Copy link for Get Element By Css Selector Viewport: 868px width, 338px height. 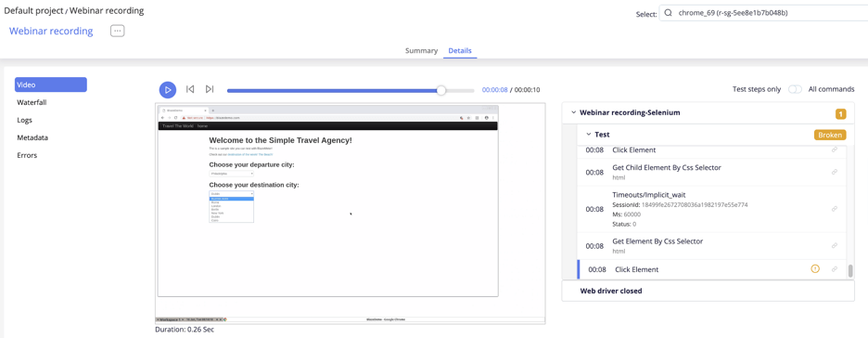pos(835,245)
